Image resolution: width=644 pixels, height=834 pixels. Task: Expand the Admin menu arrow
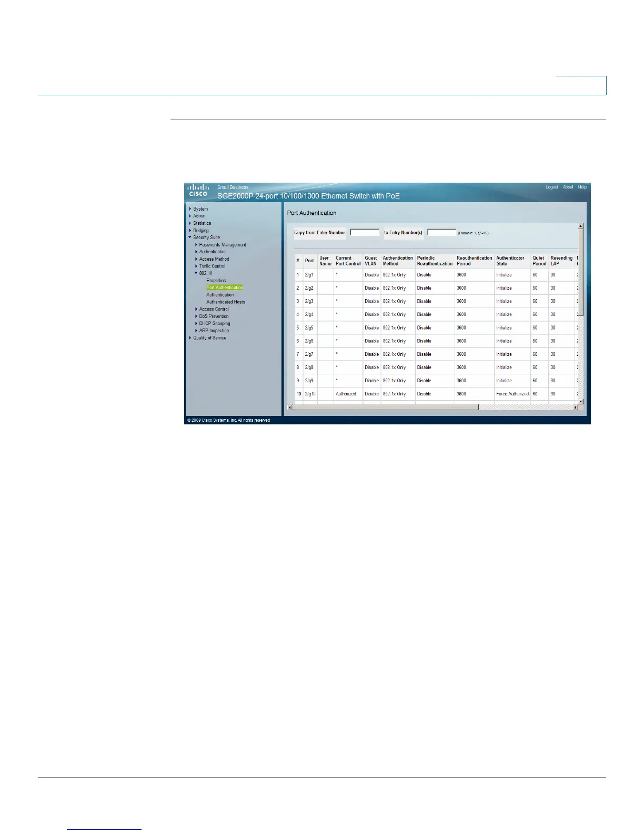click(x=190, y=216)
